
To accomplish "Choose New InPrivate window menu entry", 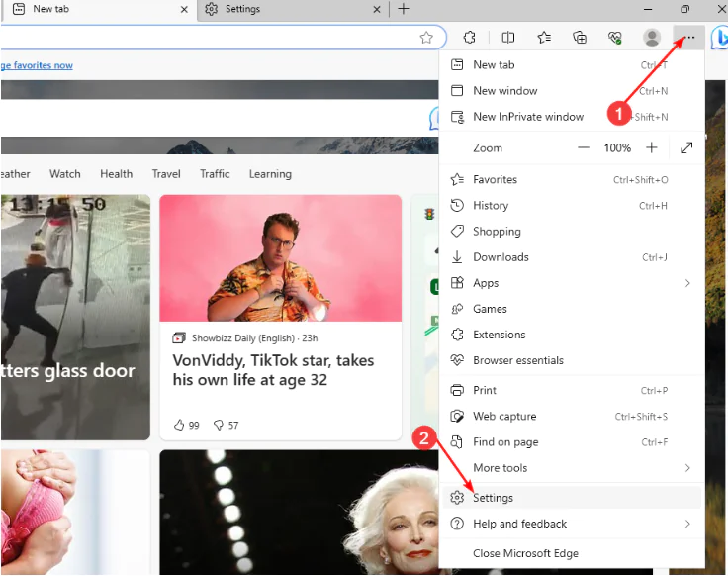I will coord(528,117).
